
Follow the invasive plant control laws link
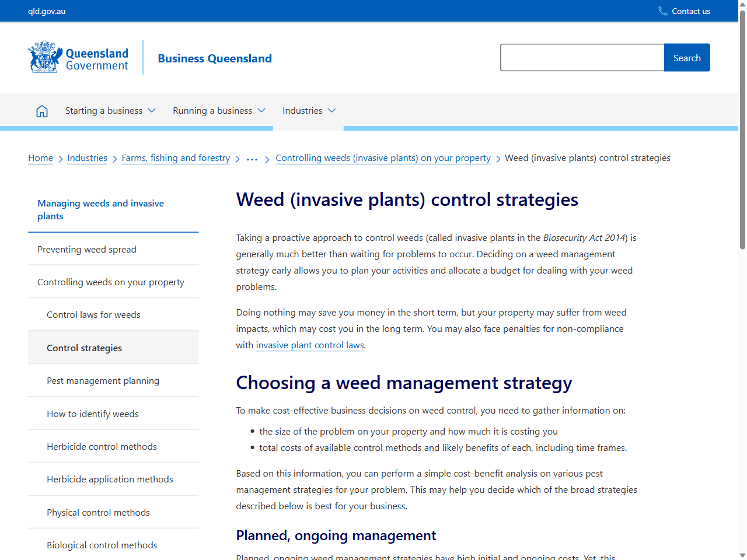point(310,345)
